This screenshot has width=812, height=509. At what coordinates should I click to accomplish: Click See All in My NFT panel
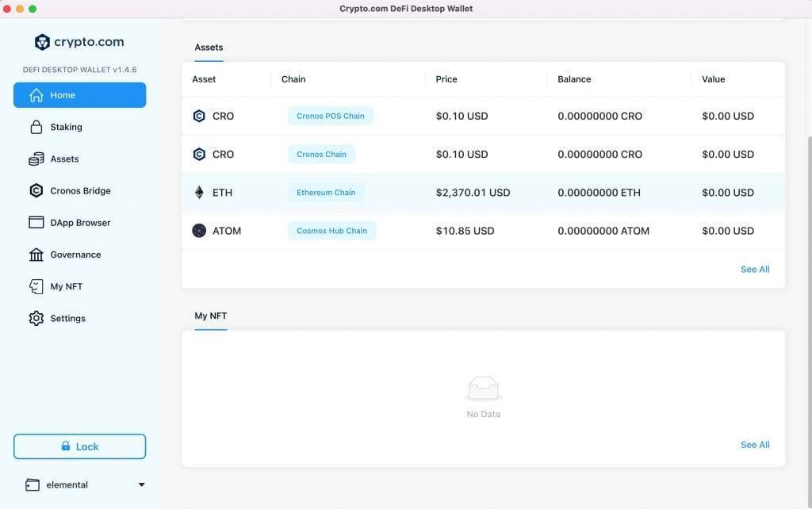(x=755, y=445)
